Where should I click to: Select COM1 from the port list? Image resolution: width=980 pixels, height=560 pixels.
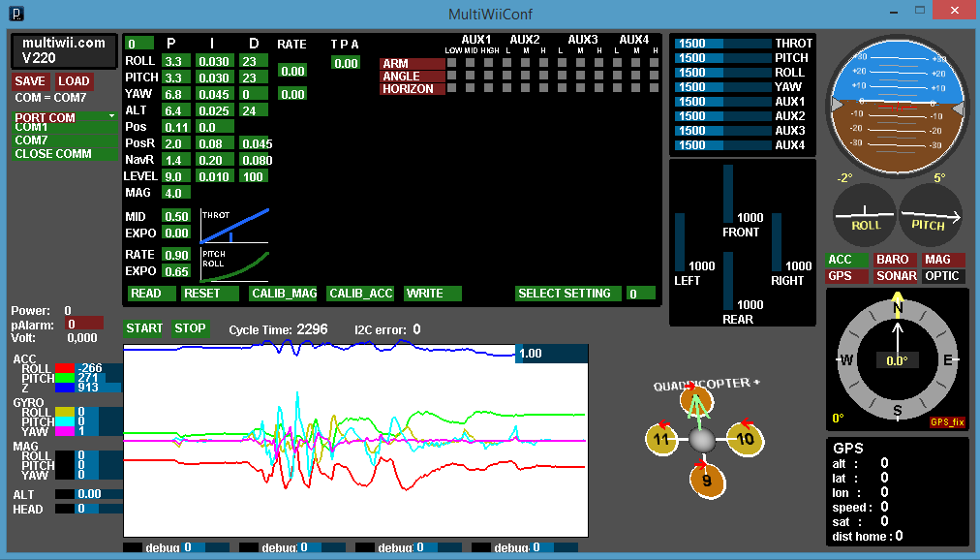click(64, 128)
